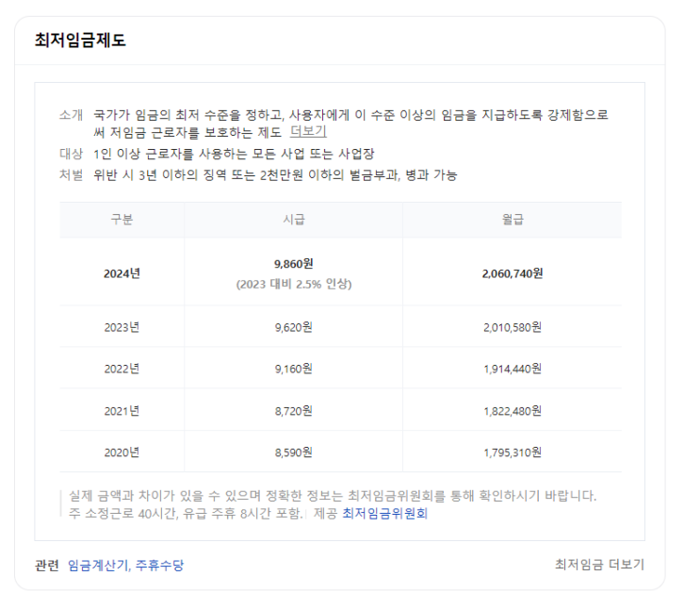Click the 2020년 row label
The image size is (700, 609).
click(122, 453)
